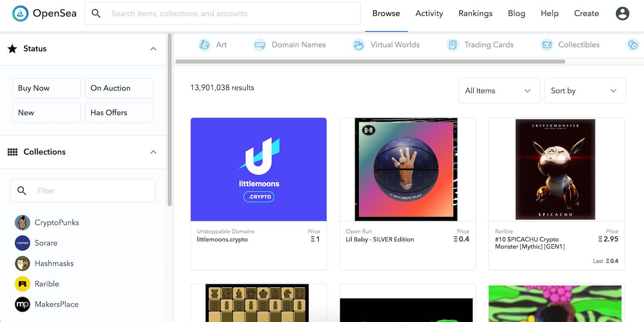Select the Collectibles category icon
The height and width of the screenshot is (322, 644).
547,45
